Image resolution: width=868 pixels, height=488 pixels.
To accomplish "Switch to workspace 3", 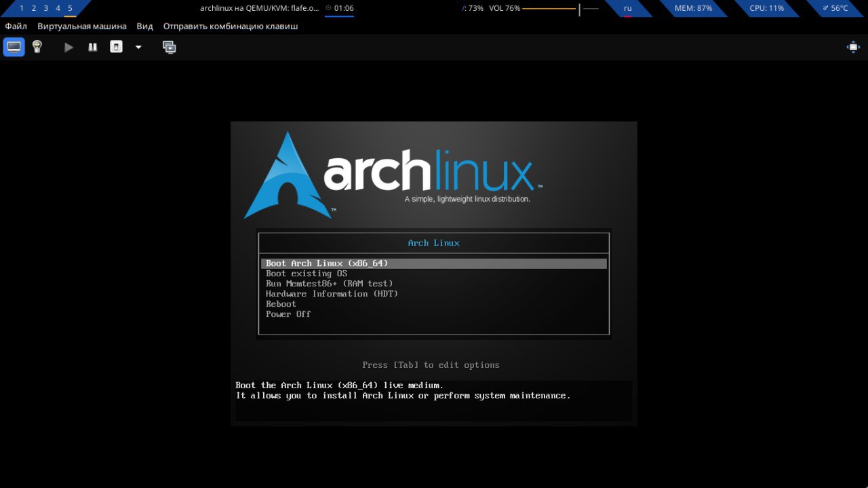I will point(45,8).
